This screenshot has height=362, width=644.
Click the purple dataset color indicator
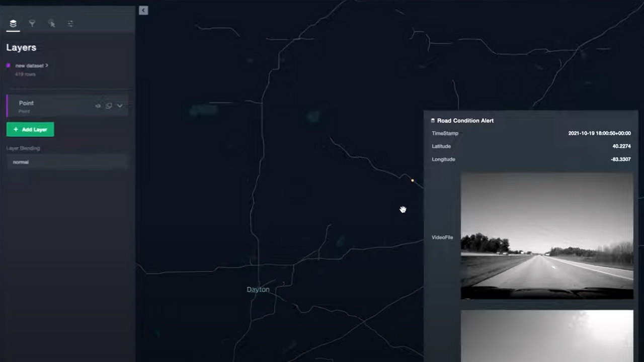click(x=8, y=65)
